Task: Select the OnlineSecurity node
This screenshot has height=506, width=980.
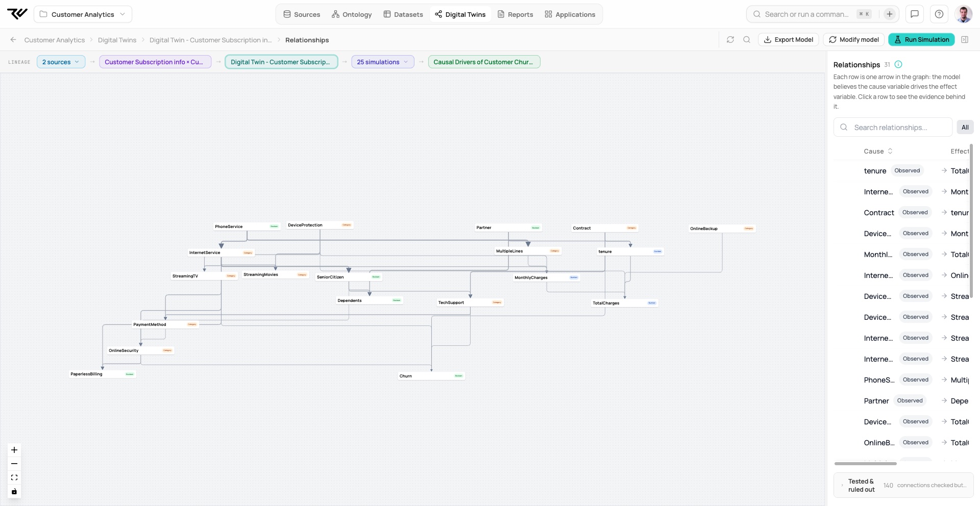Action: [141, 351]
